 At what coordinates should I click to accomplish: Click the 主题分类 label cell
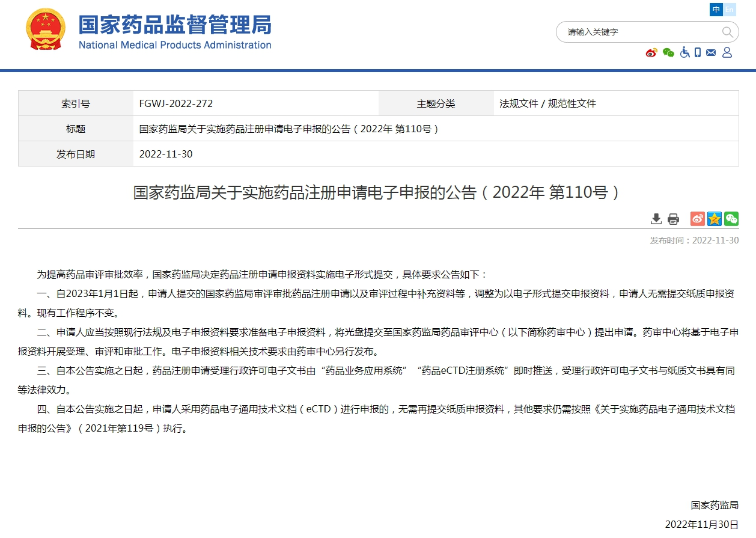(x=436, y=103)
